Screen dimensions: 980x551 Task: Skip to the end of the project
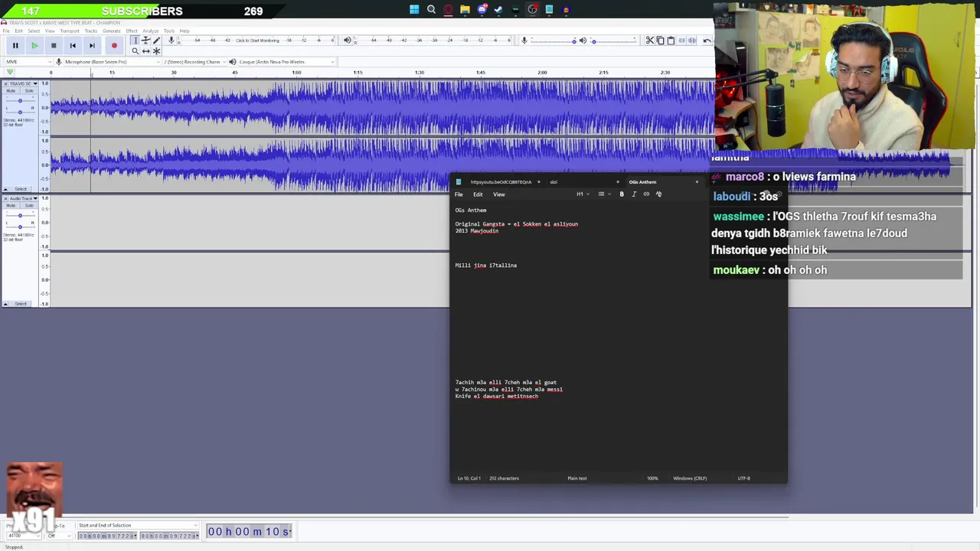click(92, 46)
